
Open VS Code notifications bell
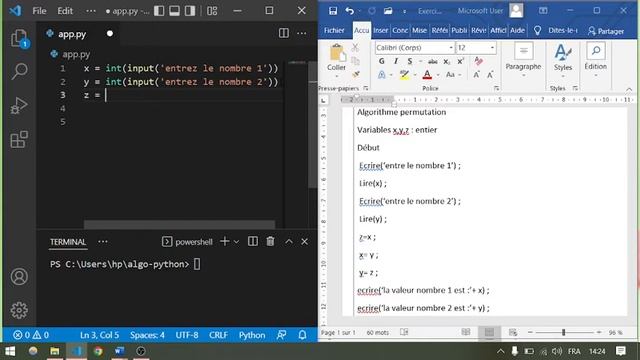pos(302,335)
